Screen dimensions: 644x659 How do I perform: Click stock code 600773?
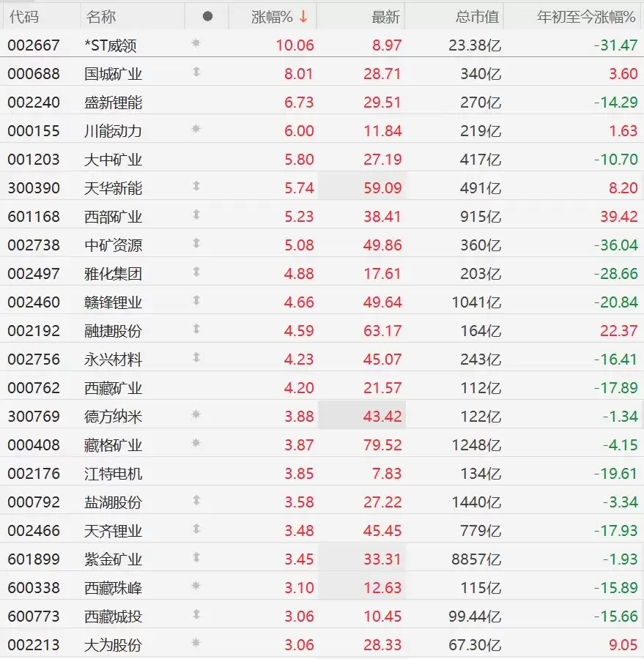coord(34,617)
